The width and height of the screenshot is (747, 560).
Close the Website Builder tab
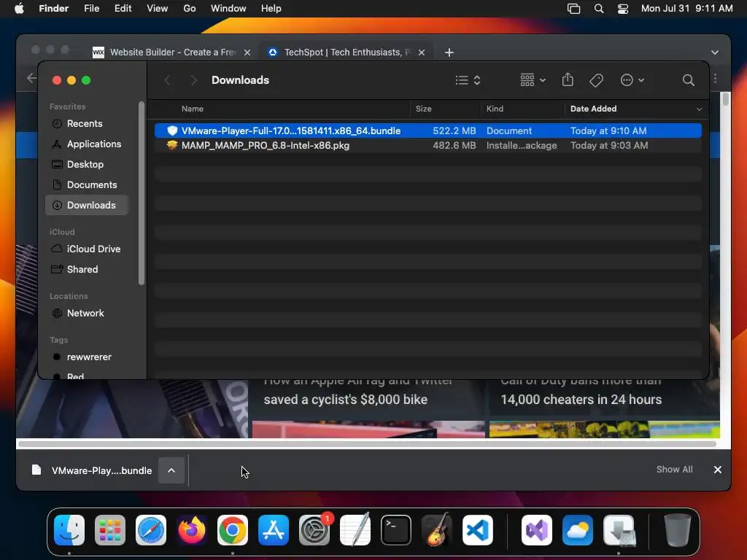pos(247,52)
